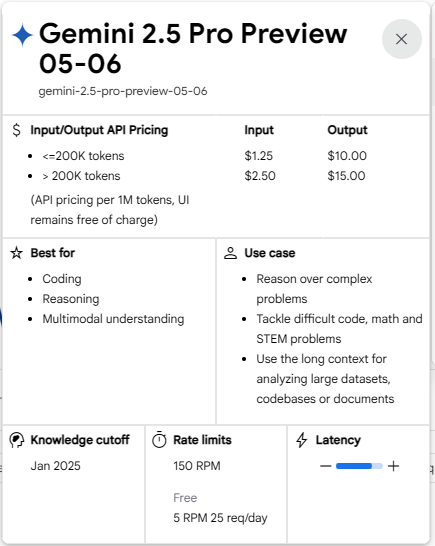Click the star icon beside Best for
Screen dimensions: 435x546
coord(16,253)
